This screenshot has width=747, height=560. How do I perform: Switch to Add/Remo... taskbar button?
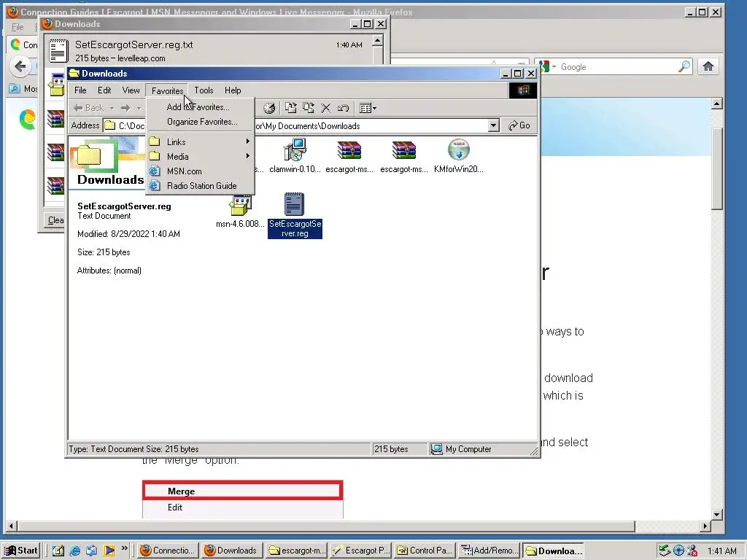point(489,551)
